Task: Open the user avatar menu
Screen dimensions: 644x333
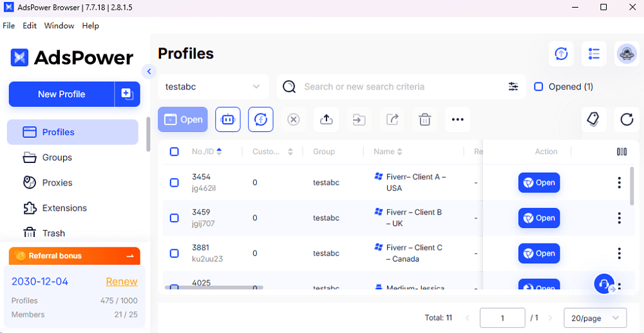Action: 627,54
